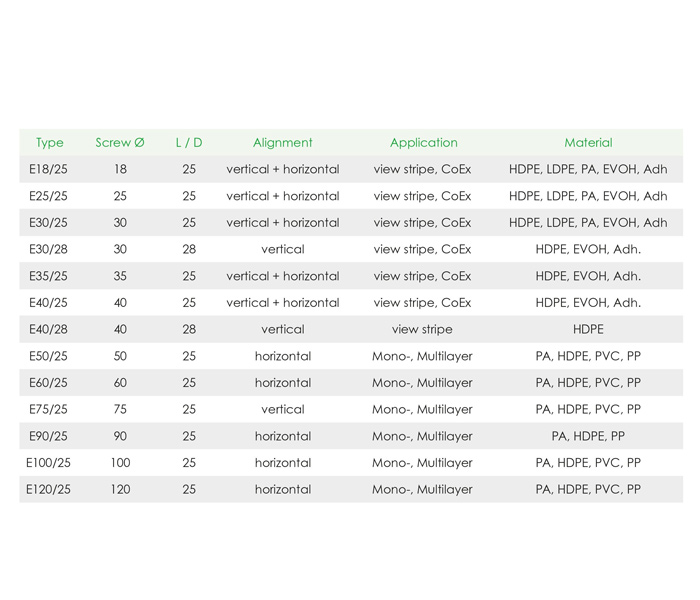Select the E25/25 type cell

coord(48,196)
